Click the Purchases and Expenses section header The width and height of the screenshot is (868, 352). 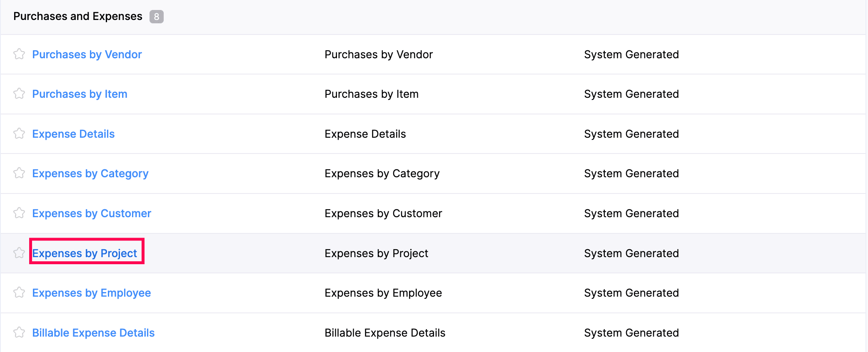(x=78, y=16)
